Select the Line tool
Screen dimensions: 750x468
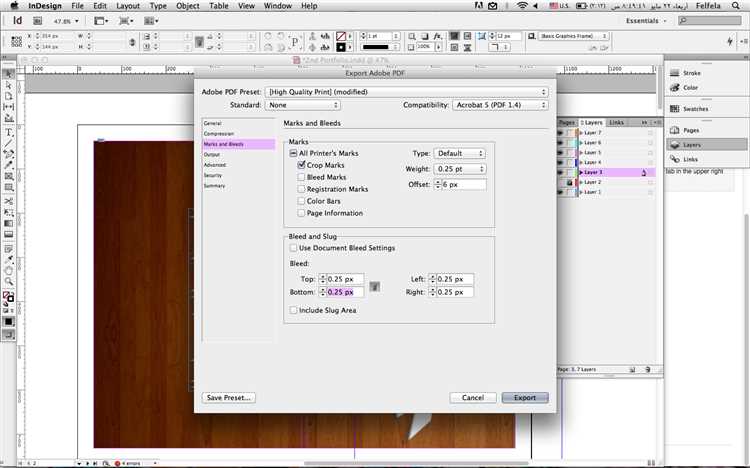pyautogui.click(x=9, y=143)
